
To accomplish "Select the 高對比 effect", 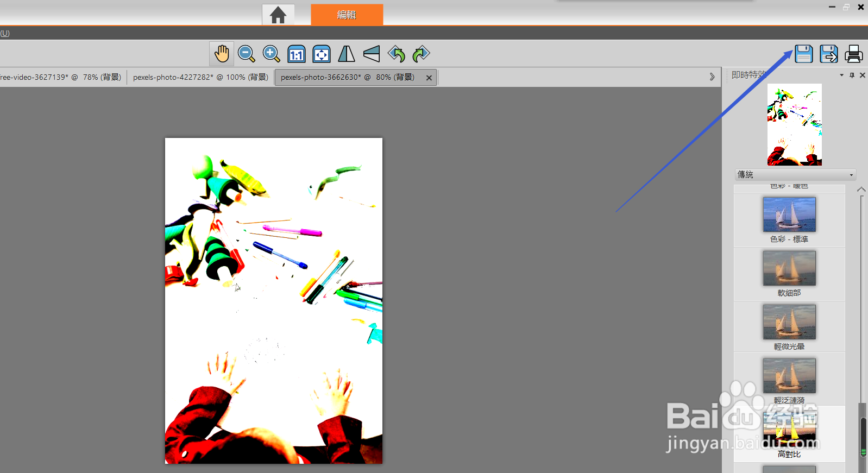I will [x=789, y=434].
